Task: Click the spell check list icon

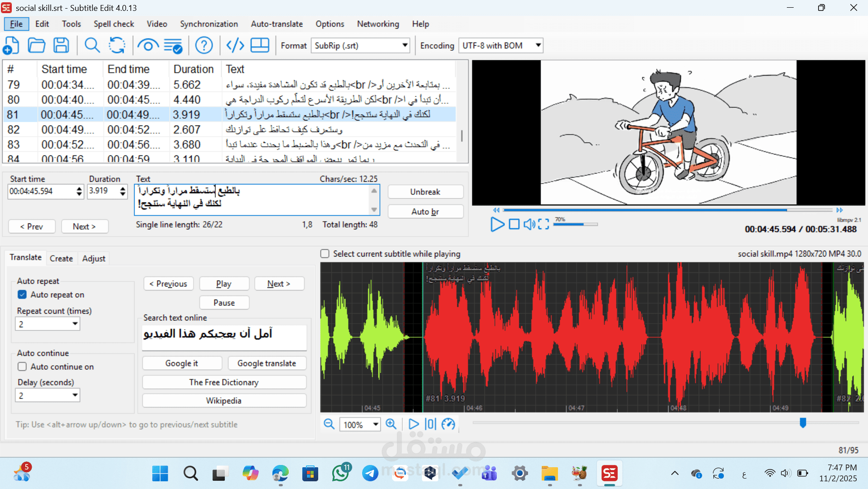Action: [173, 45]
